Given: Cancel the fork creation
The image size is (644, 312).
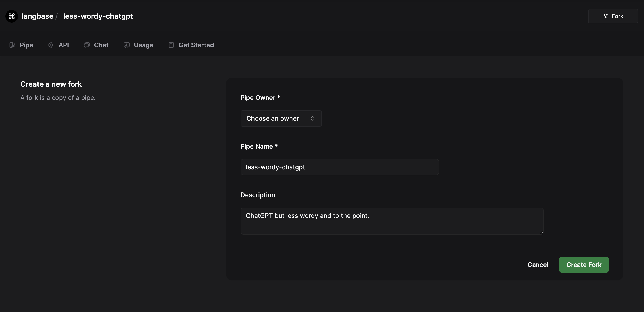Looking at the screenshot, I should pyautogui.click(x=538, y=265).
